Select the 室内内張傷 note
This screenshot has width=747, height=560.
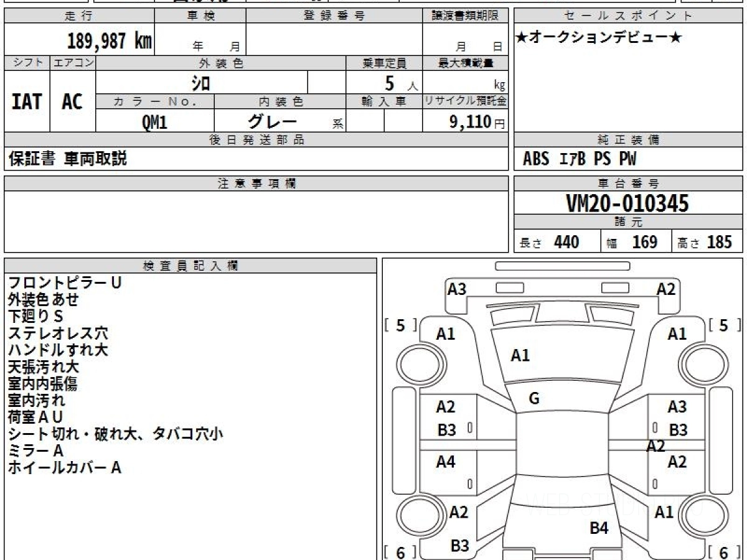[43, 383]
